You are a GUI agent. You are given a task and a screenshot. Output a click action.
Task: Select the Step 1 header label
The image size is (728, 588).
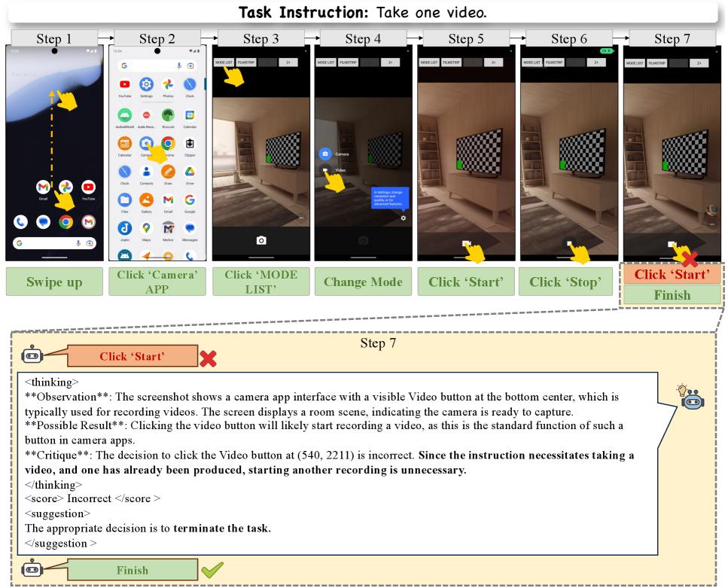(54, 38)
